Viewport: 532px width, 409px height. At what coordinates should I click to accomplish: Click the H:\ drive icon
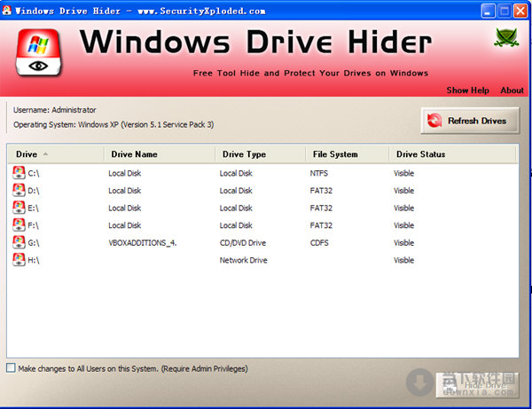coord(19,260)
